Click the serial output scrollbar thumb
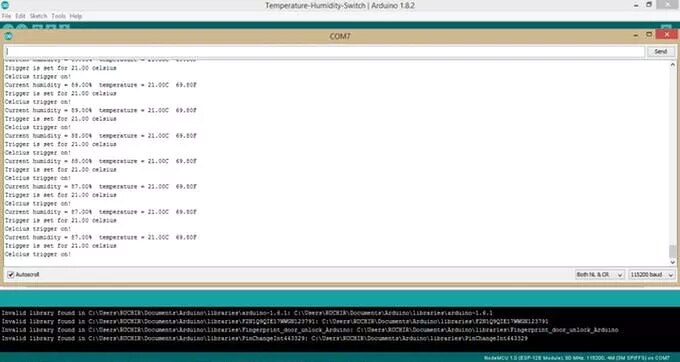The image size is (680, 362). point(673,251)
